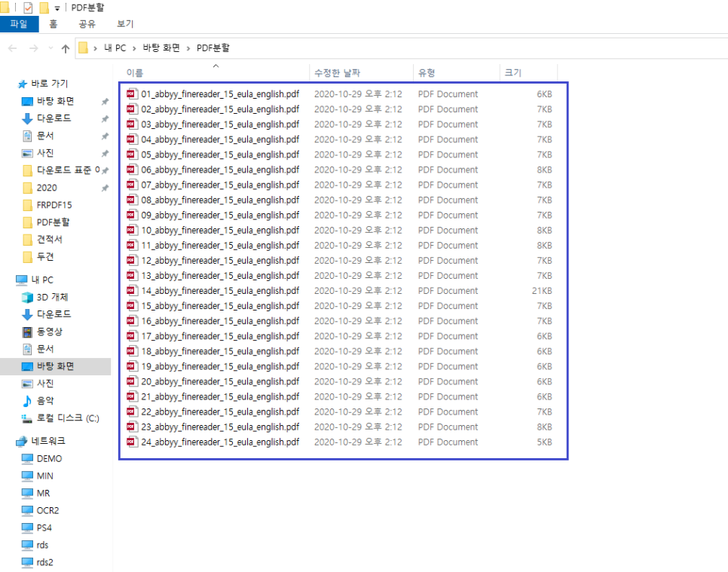Click the folder icon in the address bar
This screenshot has height=572, width=728.
point(83,47)
